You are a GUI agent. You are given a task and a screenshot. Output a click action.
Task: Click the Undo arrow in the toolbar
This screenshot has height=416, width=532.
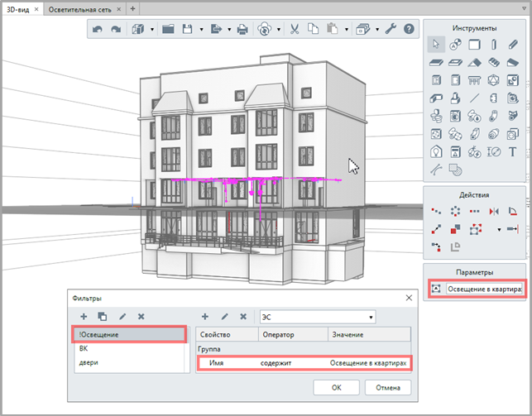tap(98, 29)
